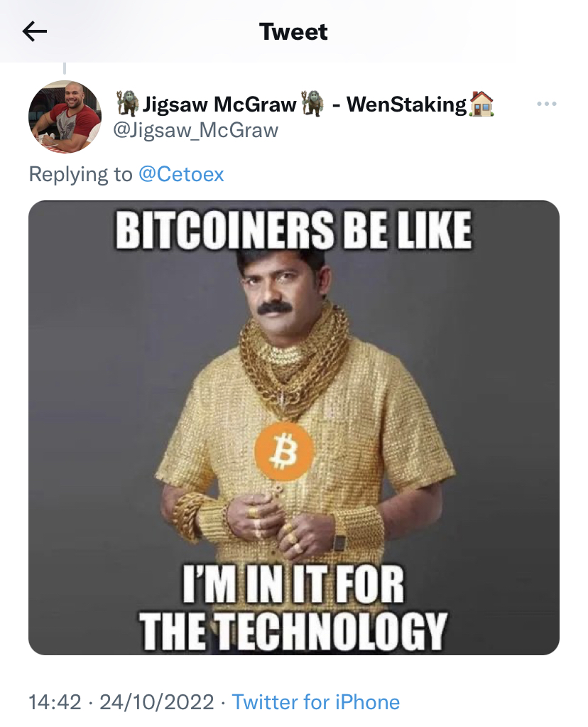This screenshot has height=727, width=588.
Task: Open the @Jigsaw_McGraw handle
Action: 195,130
